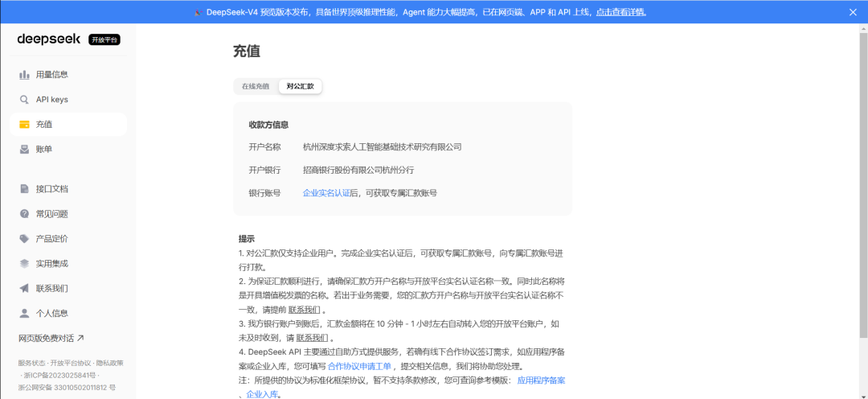Screen dimensions: 868x399
Task: Click 开放平台协议 in the footer
Action: 70,364
